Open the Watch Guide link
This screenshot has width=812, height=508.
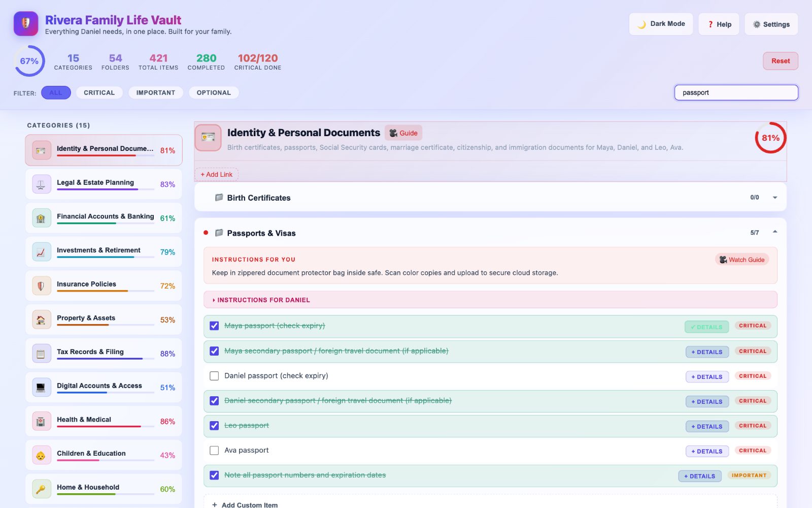click(x=742, y=260)
